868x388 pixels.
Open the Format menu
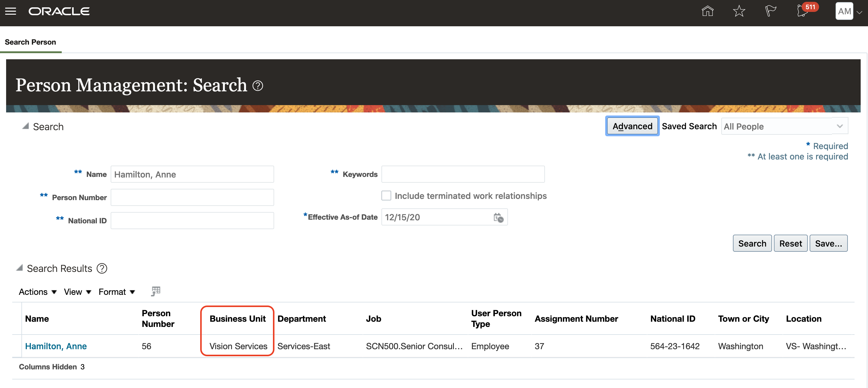coord(116,292)
